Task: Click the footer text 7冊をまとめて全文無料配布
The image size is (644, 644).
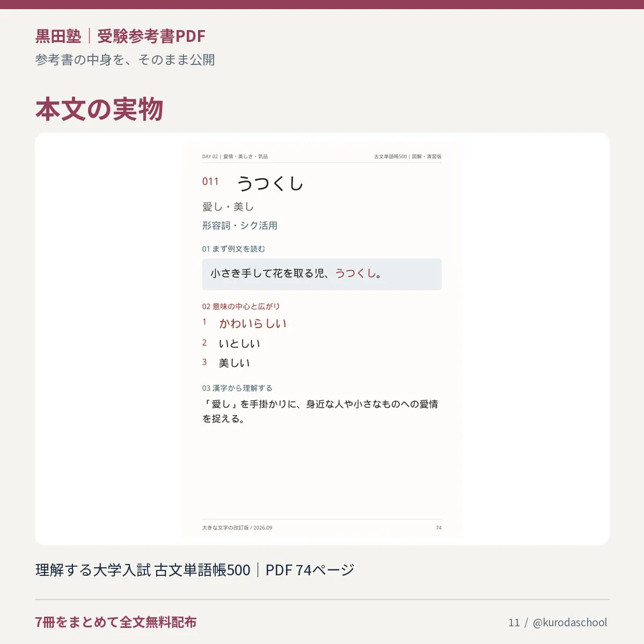Action: (x=116, y=622)
